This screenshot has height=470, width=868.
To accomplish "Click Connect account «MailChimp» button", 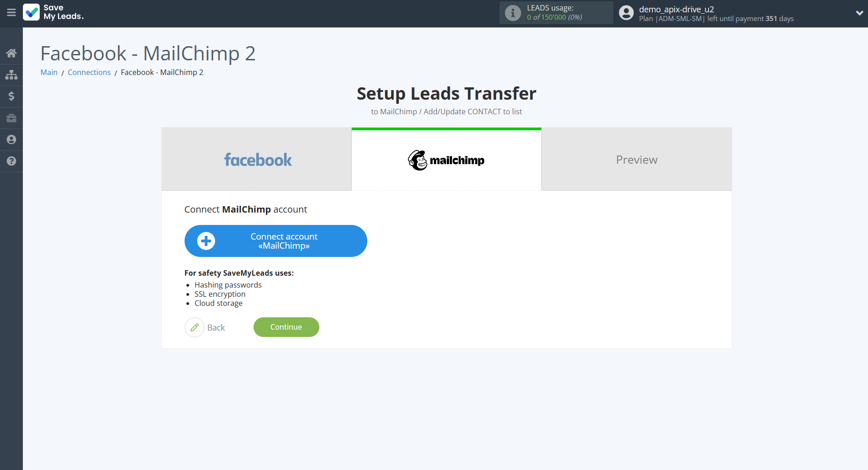I will (276, 241).
